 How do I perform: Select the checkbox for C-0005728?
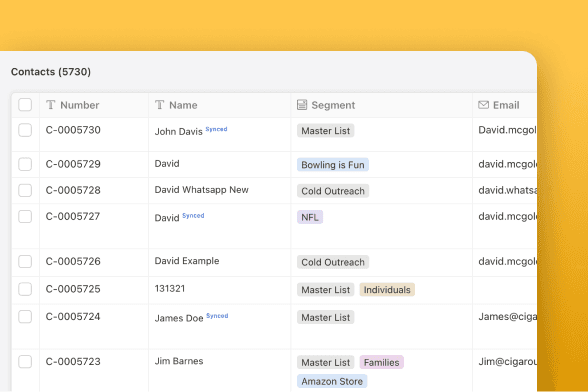(25, 190)
